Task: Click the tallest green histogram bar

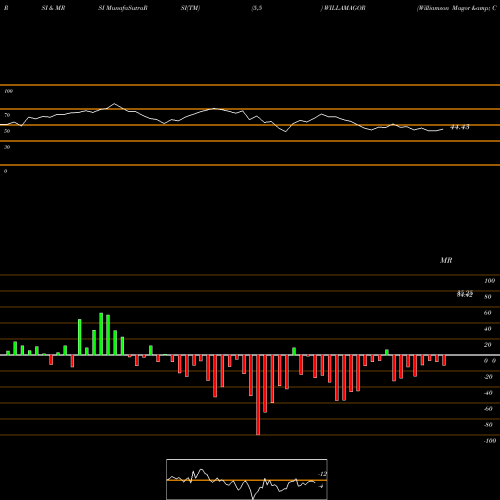Action: pyautogui.click(x=101, y=334)
